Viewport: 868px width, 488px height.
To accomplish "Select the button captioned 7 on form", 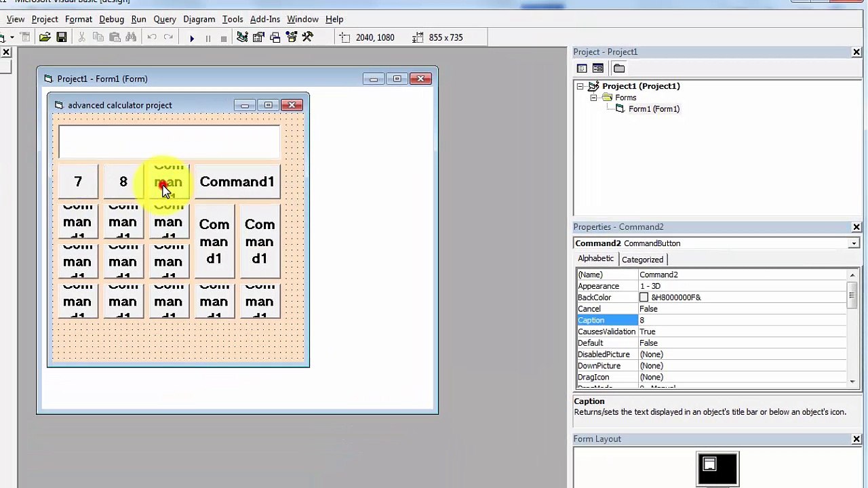I will pyautogui.click(x=78, y=182).
